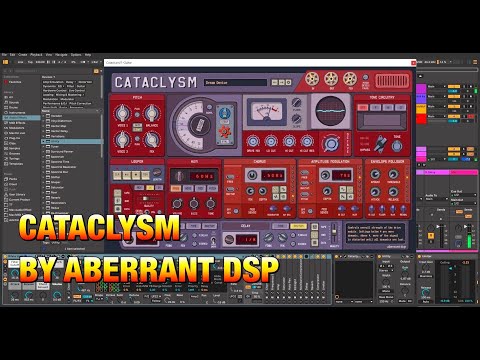Expand the Reverb device row
Image resolution: width=480 pixels, height=360 pixels.
pyautogui.click(x=44, y=198)
